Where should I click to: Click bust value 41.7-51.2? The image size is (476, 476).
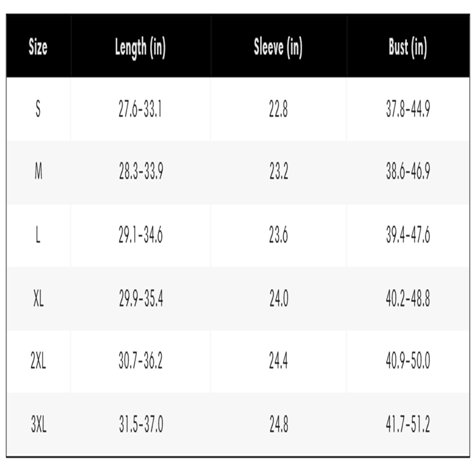[x=408, y=424]
